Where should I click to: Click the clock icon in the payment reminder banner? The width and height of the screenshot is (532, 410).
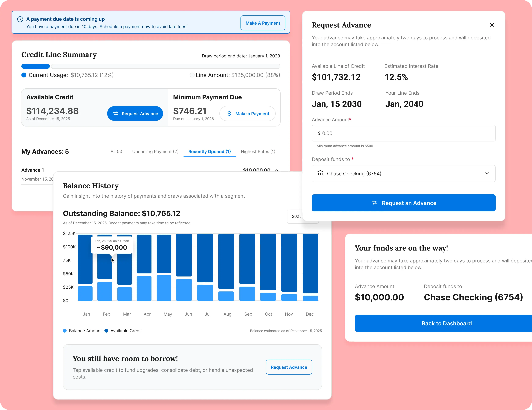coord(20,19)
